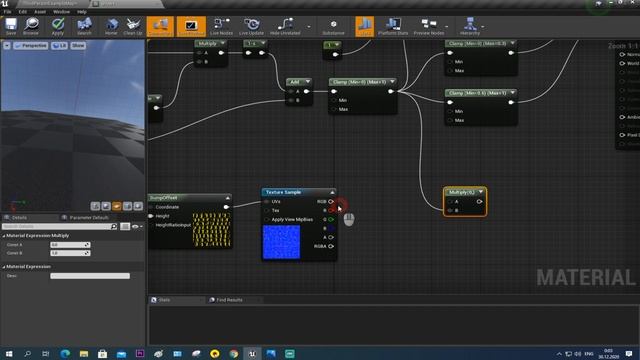
Task: Click the viewport Show button
Action: point(78,45)
